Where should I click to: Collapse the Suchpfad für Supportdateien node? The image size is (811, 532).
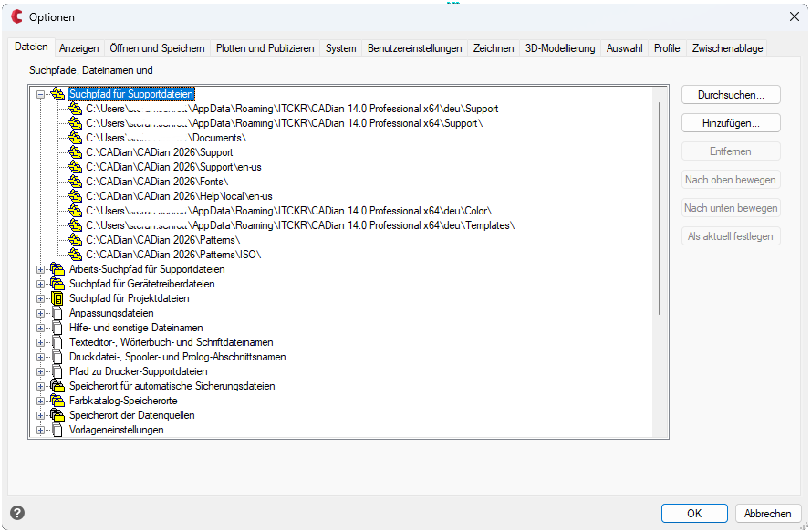click(40, 94)
